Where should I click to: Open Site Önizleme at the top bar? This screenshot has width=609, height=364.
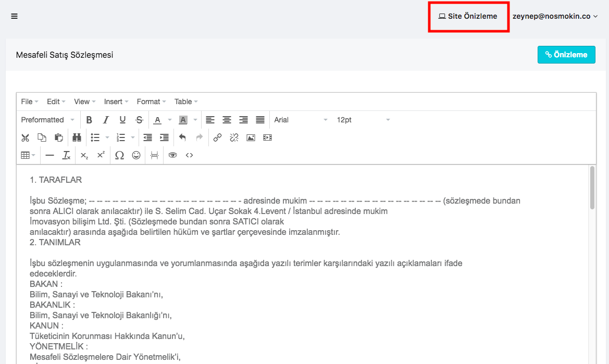468,16
